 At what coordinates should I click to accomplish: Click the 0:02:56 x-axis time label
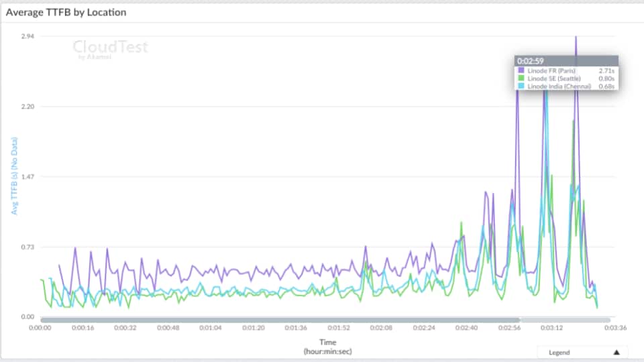508,328
